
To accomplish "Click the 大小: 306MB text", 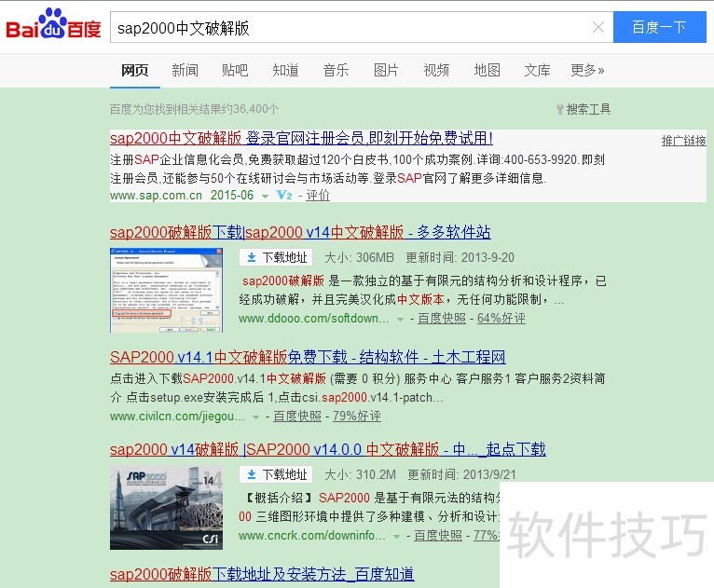I will [359, 257].
